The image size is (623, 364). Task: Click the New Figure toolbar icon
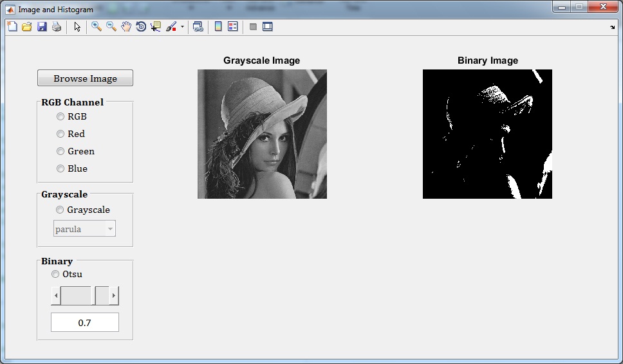(12, 26)
